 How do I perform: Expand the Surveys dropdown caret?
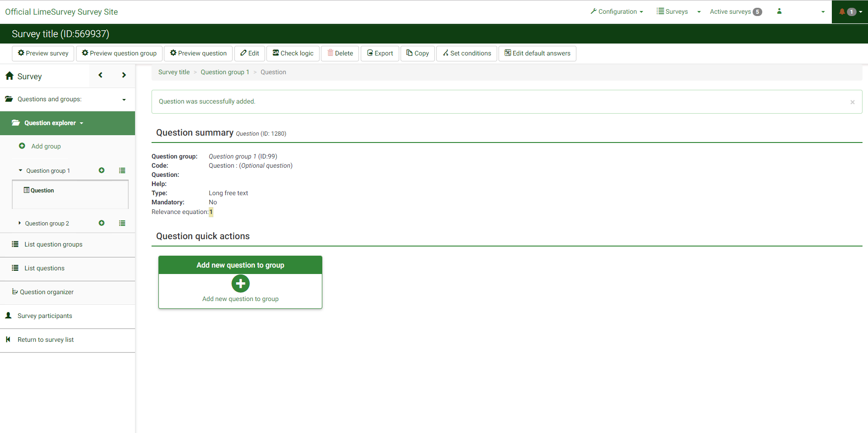699,12
